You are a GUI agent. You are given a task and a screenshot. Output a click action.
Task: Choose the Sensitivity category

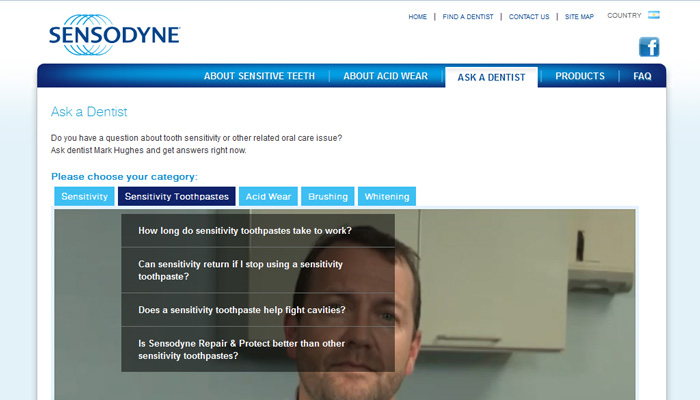tap(84, 196)
